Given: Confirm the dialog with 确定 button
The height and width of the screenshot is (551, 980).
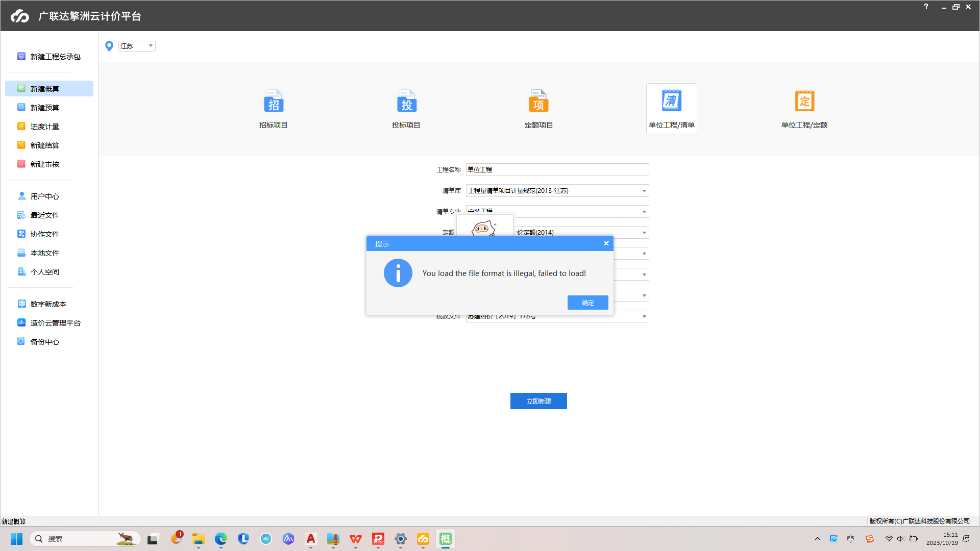Looking at the screenshot, I should tap(588, 303).
